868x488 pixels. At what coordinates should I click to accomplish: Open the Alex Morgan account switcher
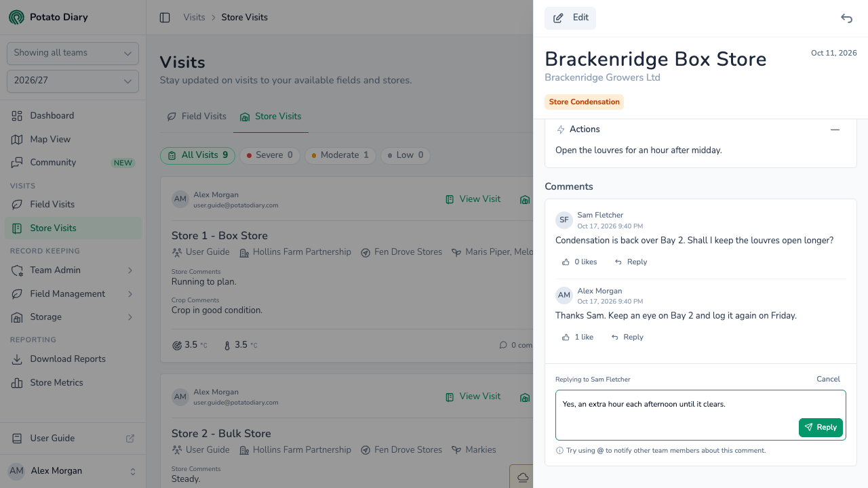[73, 471]
